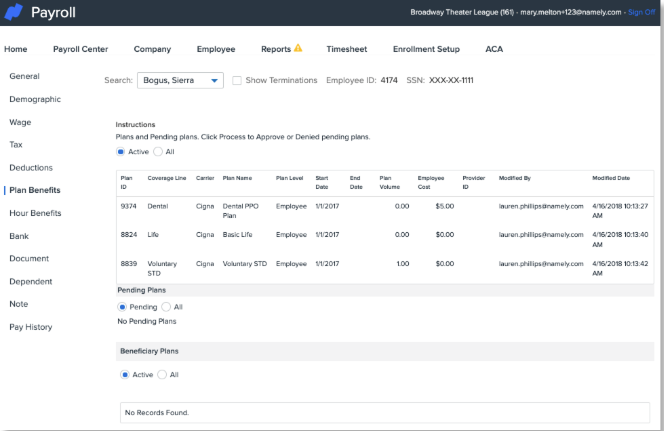This screenshot has width=664, height=431.
Task: Open Deductions section in sidebar
Action: [31, 168]
